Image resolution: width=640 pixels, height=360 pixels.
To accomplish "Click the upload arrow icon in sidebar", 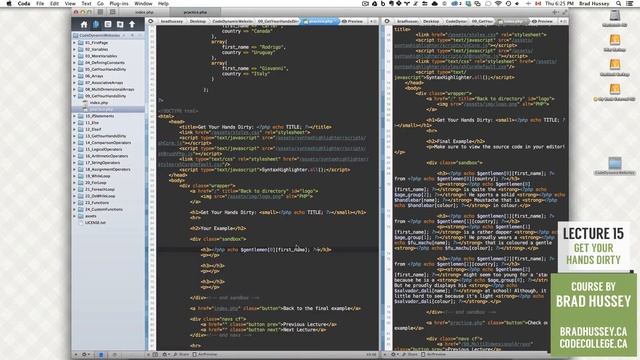I will [132, 24].
